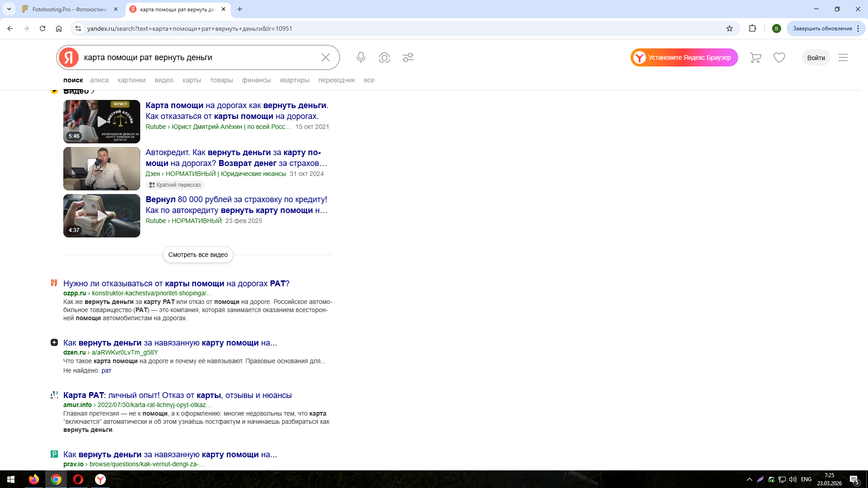Play the 4:37 money video thumbnail
This screenshot has height=488, width=868.
(x=102, y=216)
